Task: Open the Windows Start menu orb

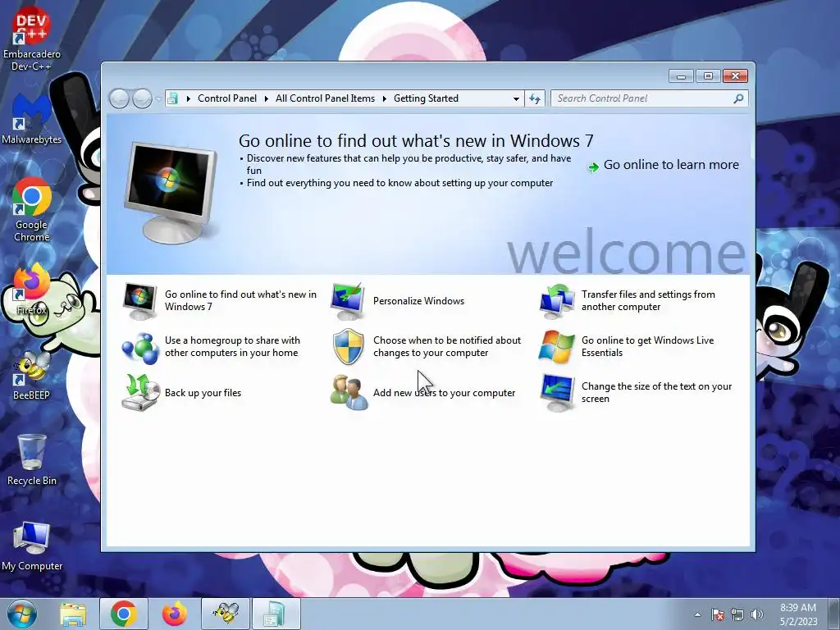Action: pyautogui.click(x=22, y=614)
